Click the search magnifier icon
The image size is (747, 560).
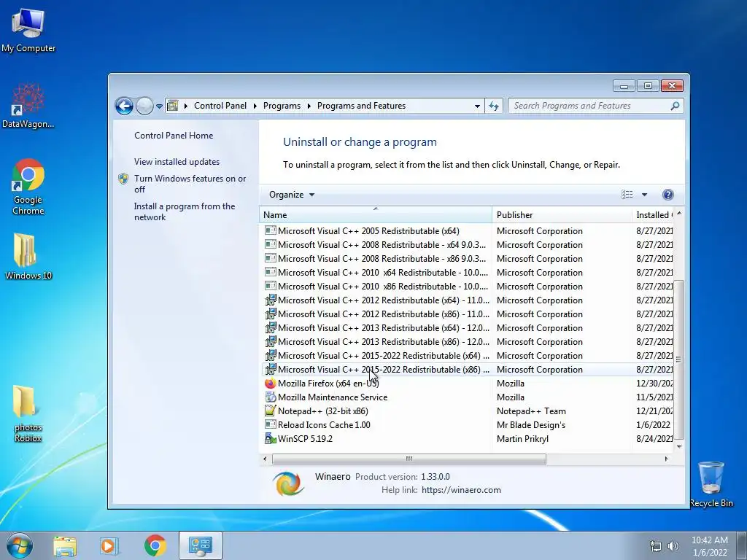tap(675, 106)
